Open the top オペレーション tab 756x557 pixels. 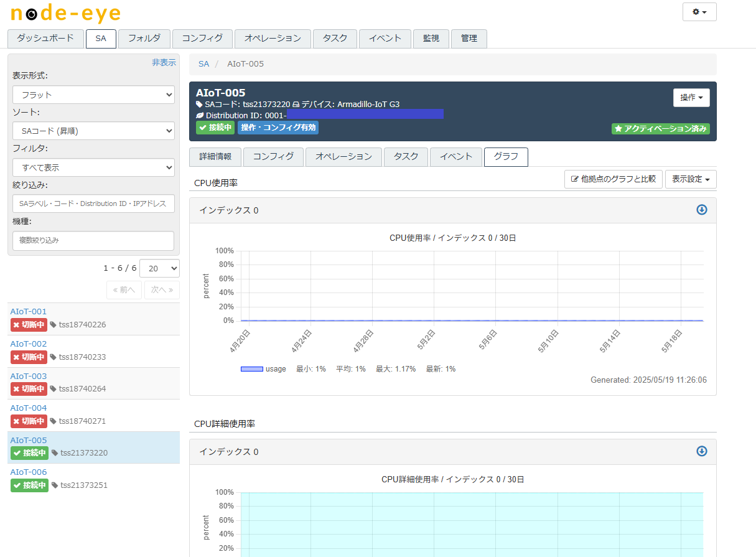(273, 39)
